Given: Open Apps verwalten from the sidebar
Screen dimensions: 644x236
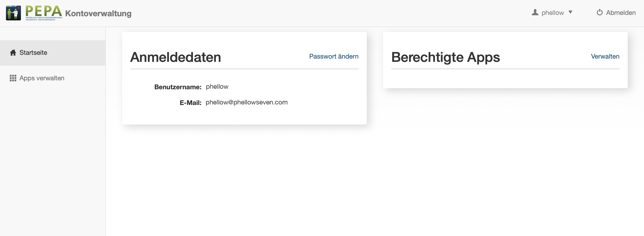Looking at the screenshot, I should tap(42, 78).
